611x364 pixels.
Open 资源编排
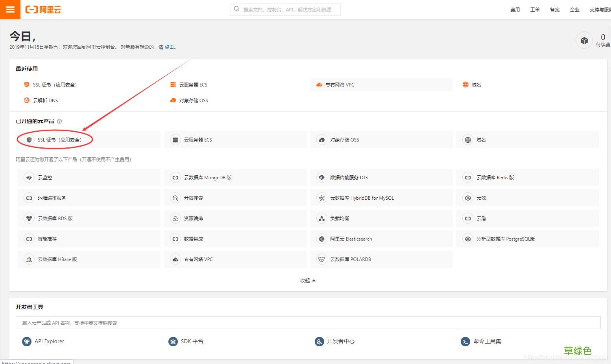point(235,218)
